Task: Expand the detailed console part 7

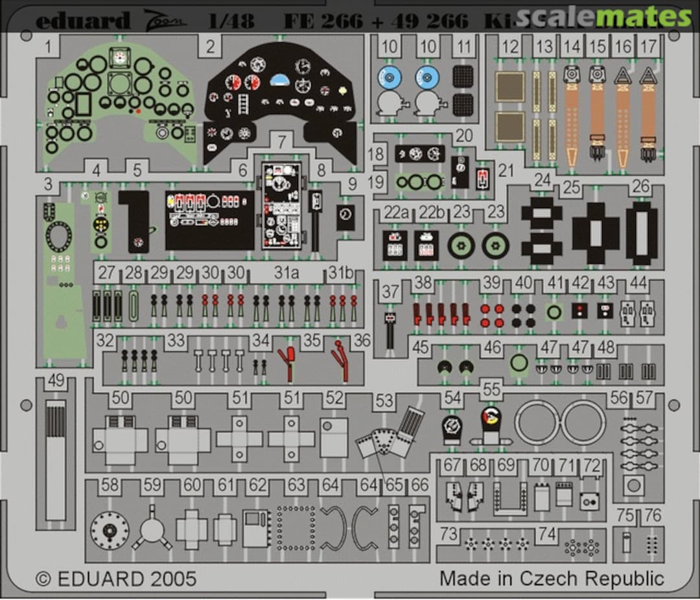Action: 281,204
